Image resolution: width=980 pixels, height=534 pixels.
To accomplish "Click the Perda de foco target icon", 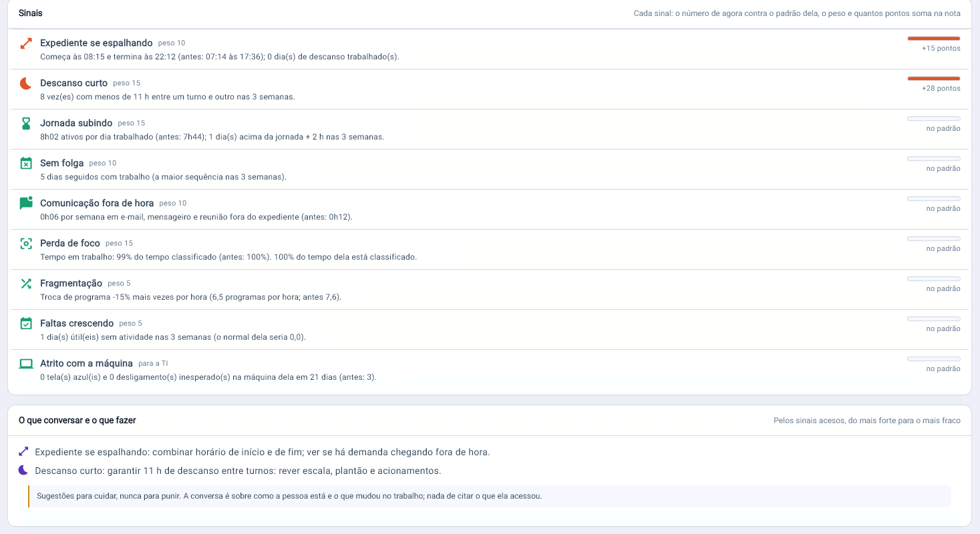I will coord(26,244).
